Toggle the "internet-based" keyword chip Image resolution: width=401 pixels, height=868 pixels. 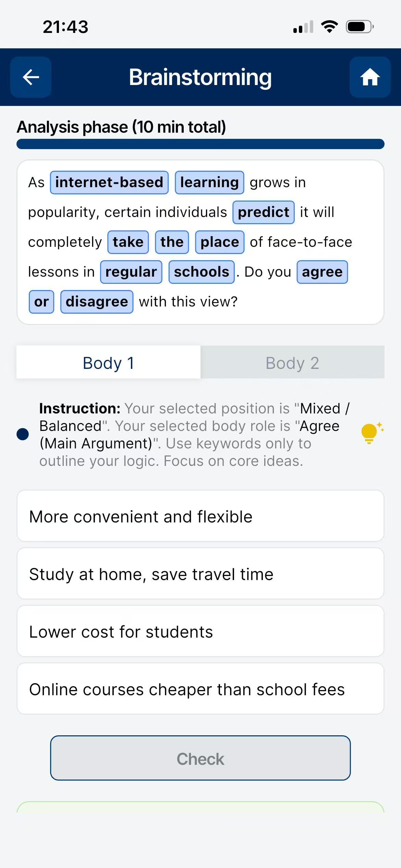[x=109, y=182]
